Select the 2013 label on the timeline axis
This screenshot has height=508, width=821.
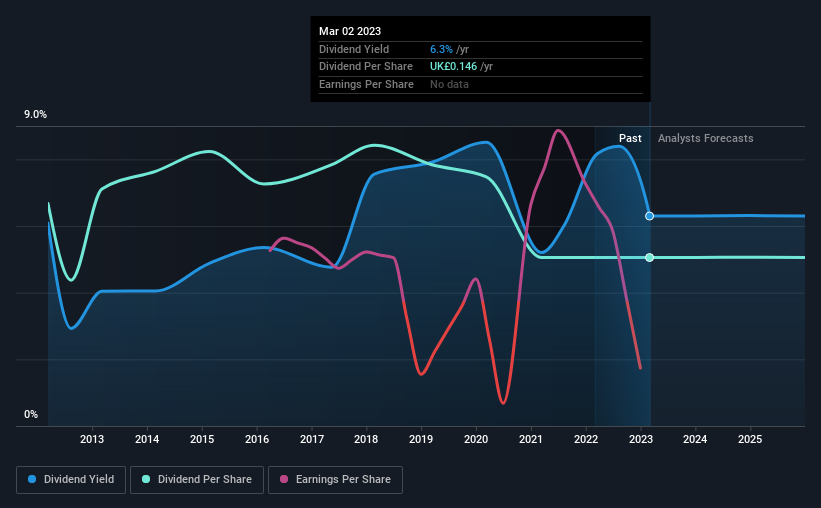pyautogui.click(x=92, y=439)
